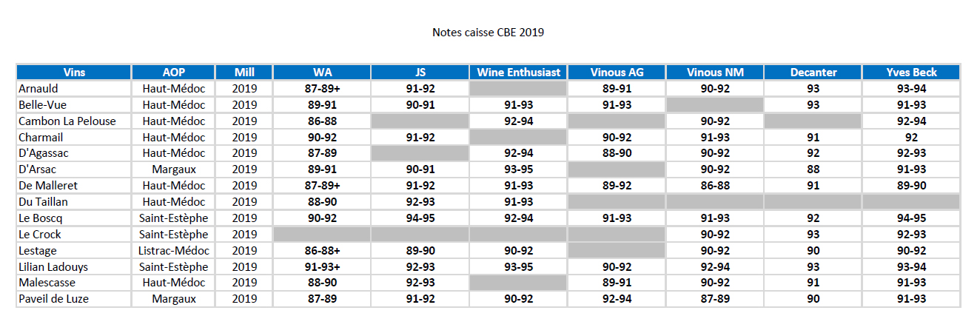Select the Lilian Ladouys wine cell
The width and height of the screenshot is (980, 316).
pos(55,267)
